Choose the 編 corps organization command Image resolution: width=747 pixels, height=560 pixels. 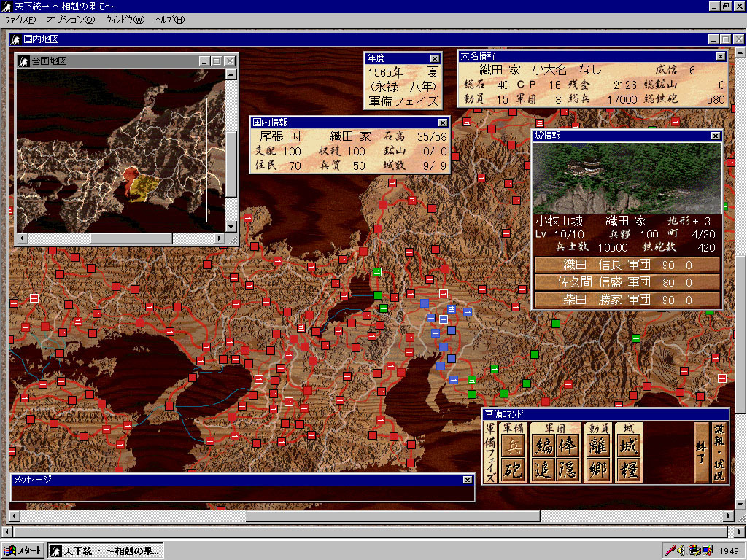pyautogui.click(x=543, y=446)
